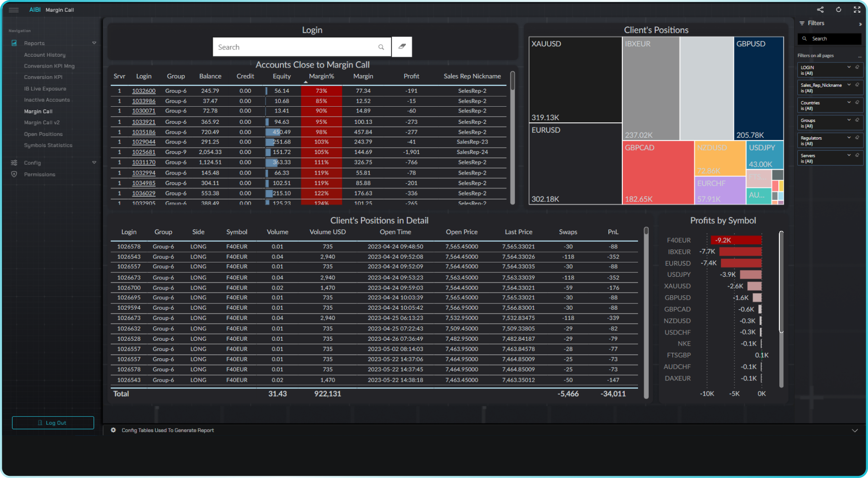The width and height of the screenshot is (868, 478).
Task: Expand the Regulators filter dropdown
Action: (x=849, y=137)
